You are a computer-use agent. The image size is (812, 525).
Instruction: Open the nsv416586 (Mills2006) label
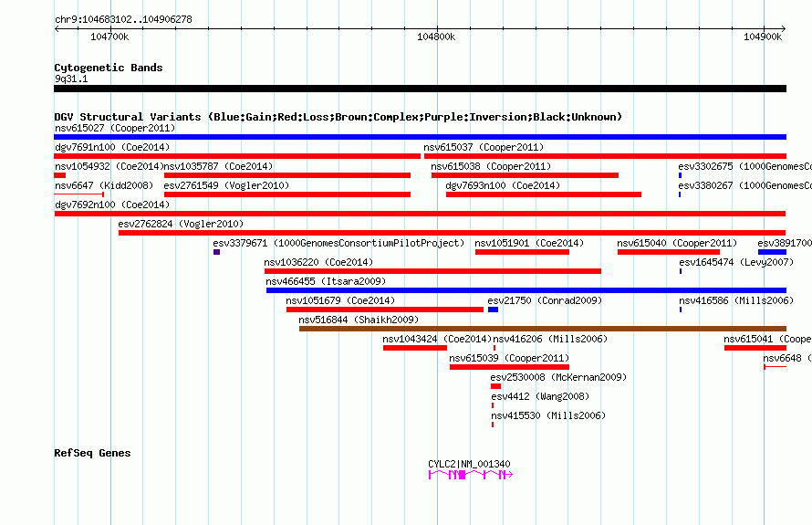736,300
